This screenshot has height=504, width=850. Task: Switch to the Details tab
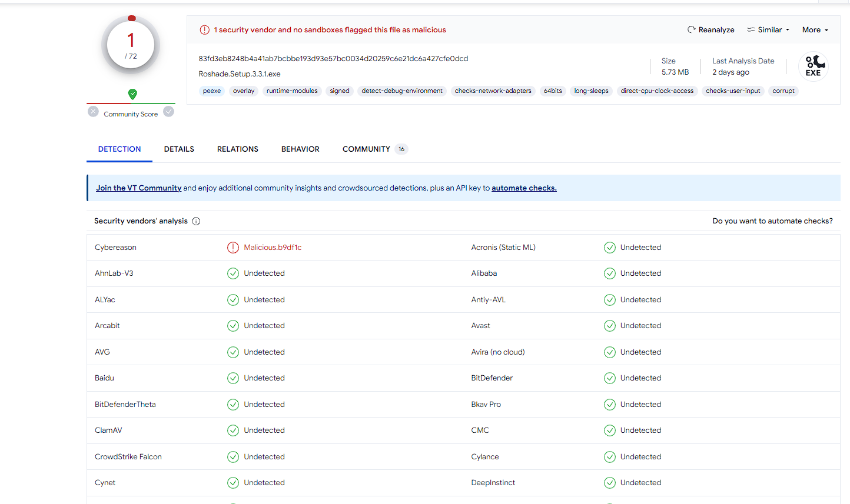click(x=179, y=149)
